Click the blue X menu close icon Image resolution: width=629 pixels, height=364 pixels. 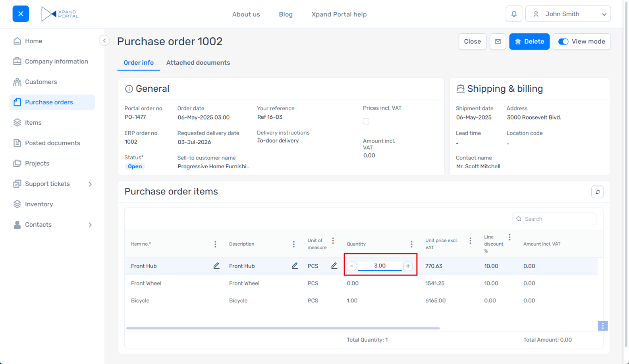[x=21, y=14]
